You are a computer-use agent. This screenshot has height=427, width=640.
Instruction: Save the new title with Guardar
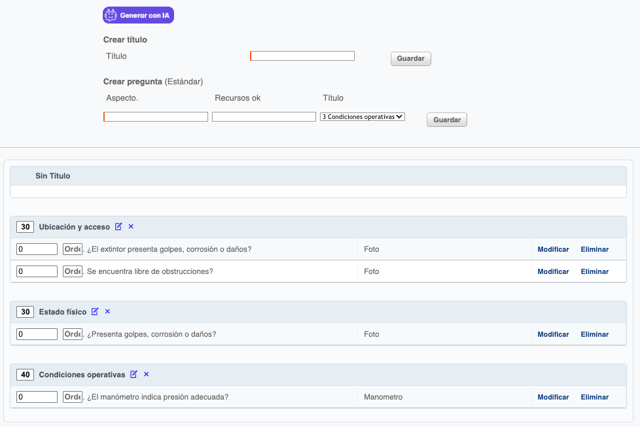pyautogui.click(x=410, y=59)
